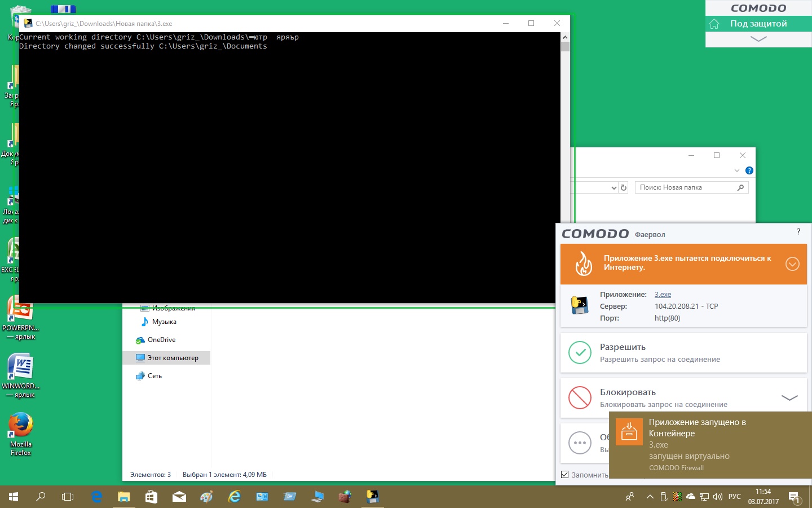Open Comodo firewall alert help question mark
Image resolution: width=812 pixels, height=508 pixels.
click(798, 231)
